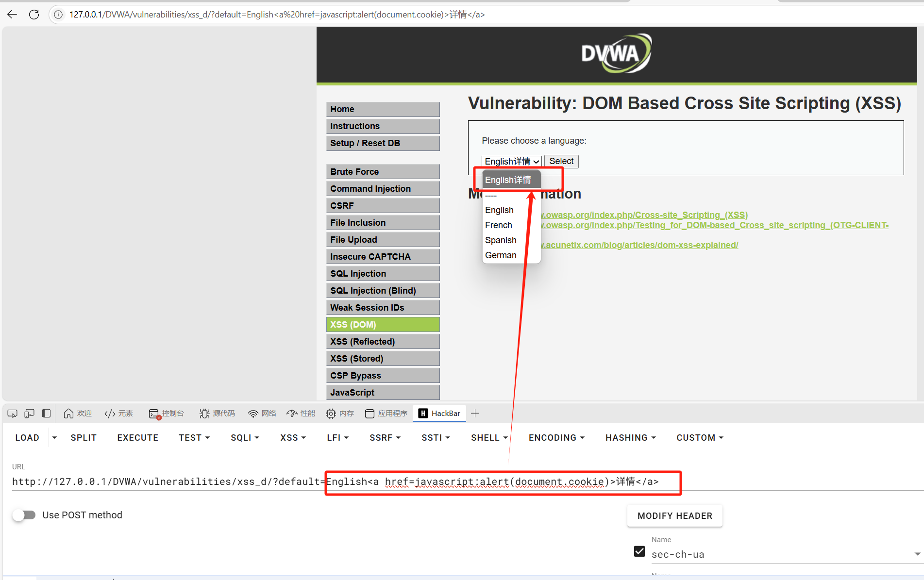
Task: Toggle device emulation icon in DevTools
Action: (29, 414)
